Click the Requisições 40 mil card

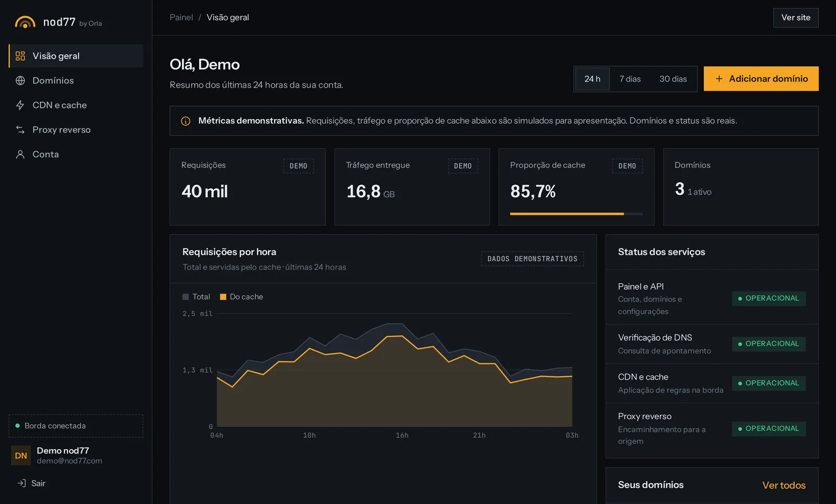[x=248, y=187]
